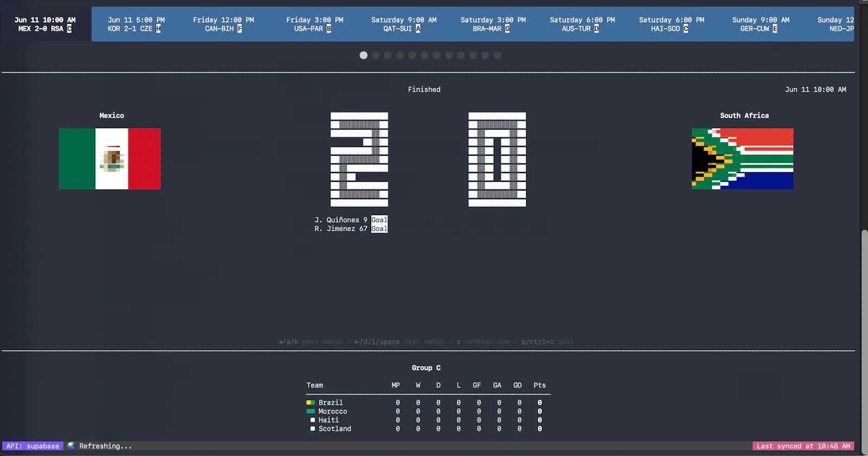Viewport: 868px width, 456px height.
Task: Select the Brazil row in standings
Action: pos(428,403)
